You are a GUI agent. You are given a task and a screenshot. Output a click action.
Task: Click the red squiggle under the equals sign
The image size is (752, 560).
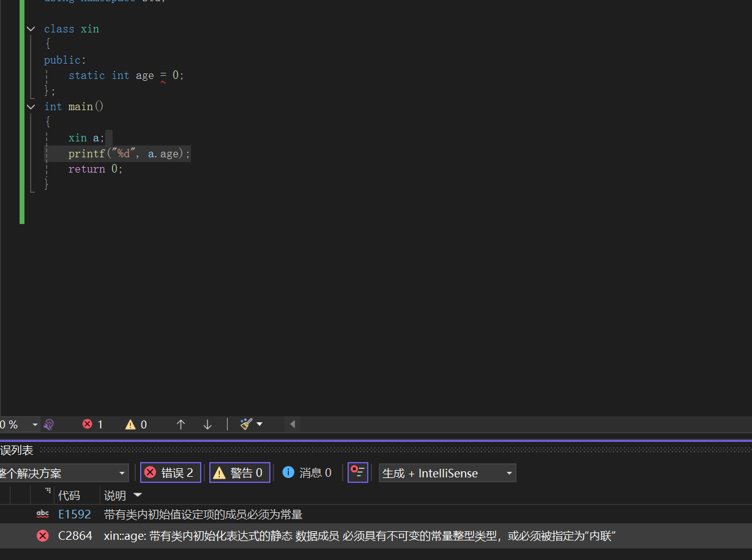point(163,81)
